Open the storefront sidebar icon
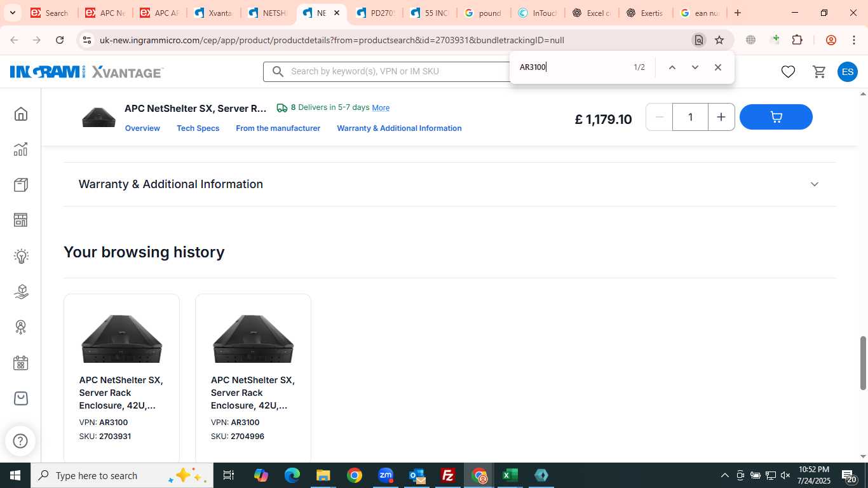This screenshot has width=868, height=488. (x=21, y=220)
